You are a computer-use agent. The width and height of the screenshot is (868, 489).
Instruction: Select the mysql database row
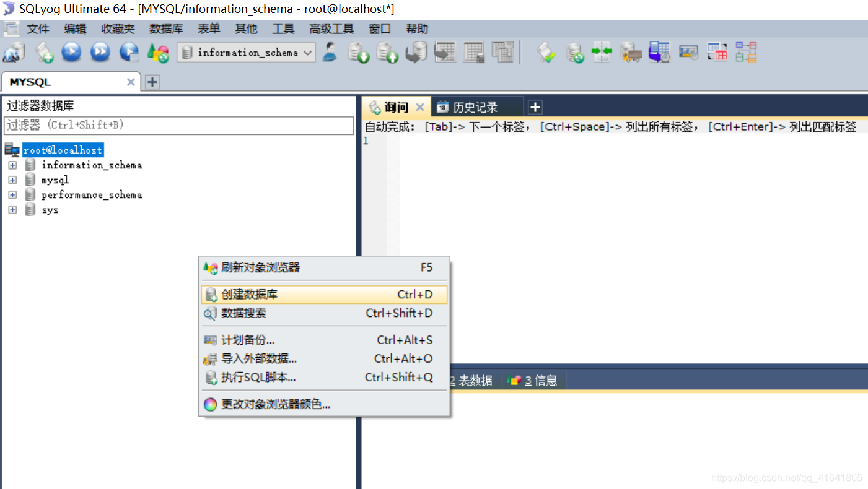pos(55,180)
